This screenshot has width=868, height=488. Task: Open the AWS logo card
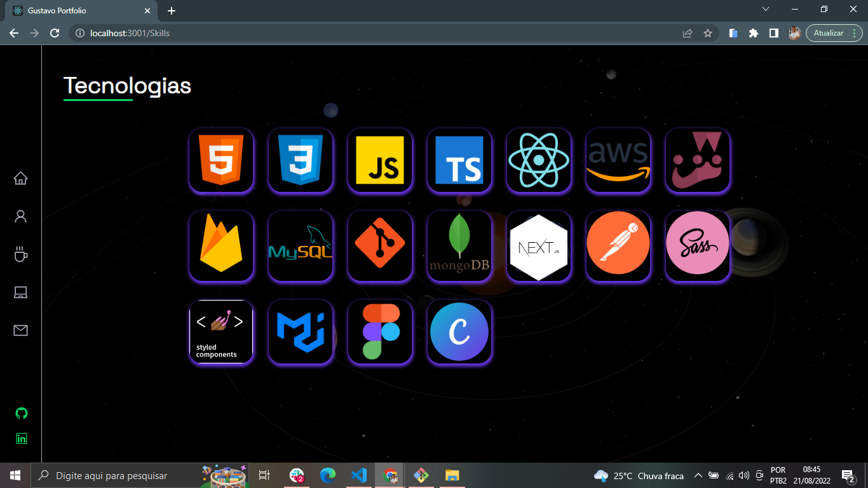pyautogui.click(x=618, y=160)
